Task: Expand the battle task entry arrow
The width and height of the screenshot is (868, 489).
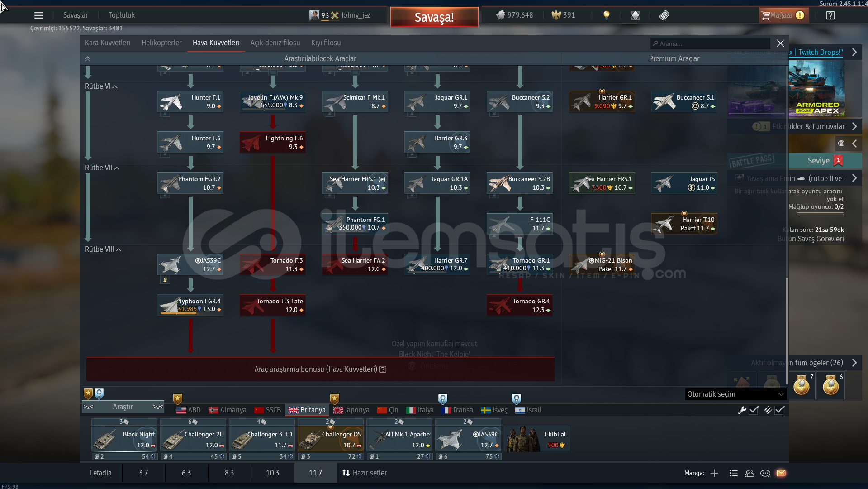Action: coord(854,178)
